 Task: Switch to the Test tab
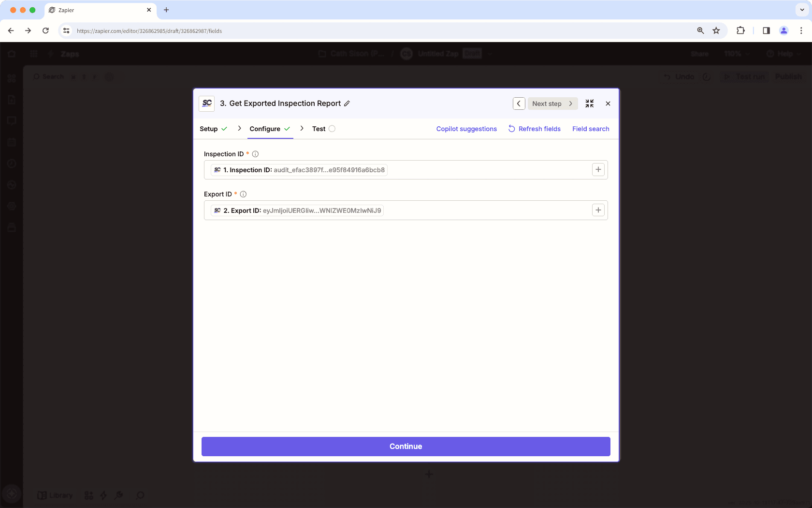pos(319,129)
